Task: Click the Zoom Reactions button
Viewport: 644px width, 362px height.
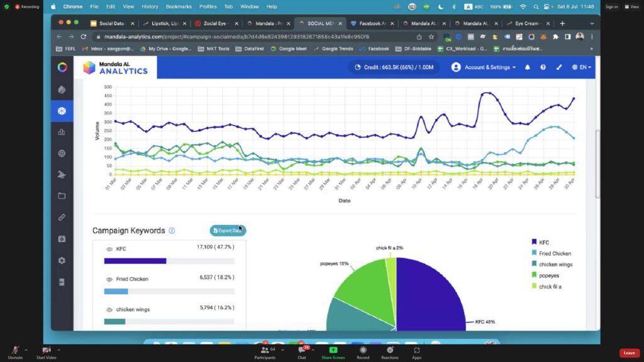Action: (x=390, y=352)
